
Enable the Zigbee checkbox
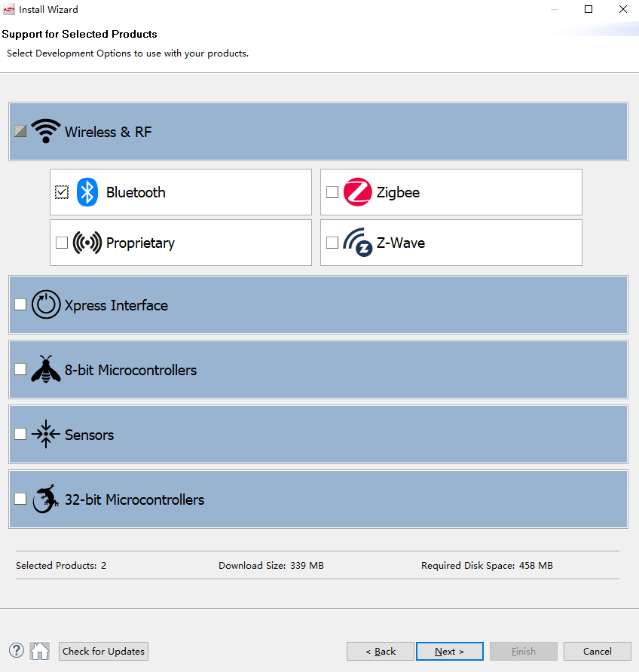click(332, 192)
